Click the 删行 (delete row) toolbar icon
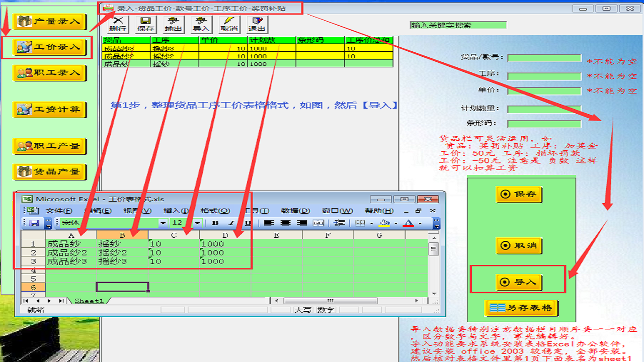 pos(118,24)
